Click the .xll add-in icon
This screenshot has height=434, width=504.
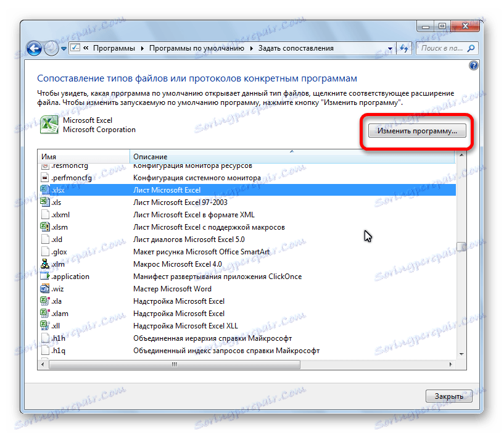[44, 325]
